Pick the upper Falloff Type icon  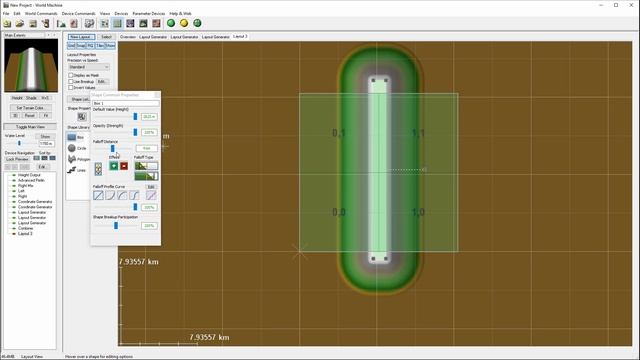146,166
